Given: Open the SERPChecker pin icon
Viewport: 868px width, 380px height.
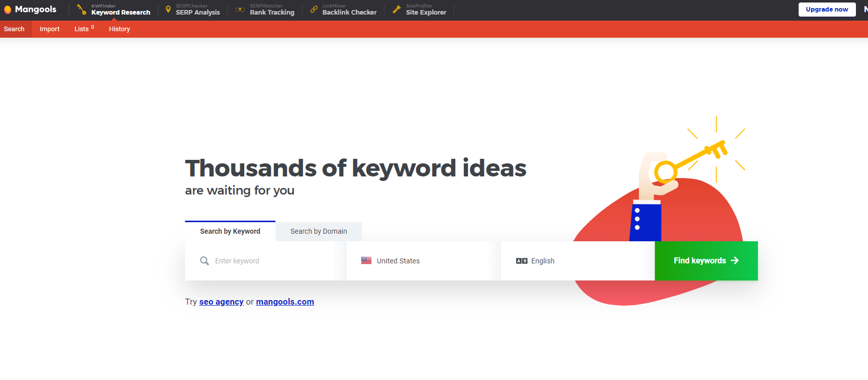Looking at the screenshot, I should pos(168,10).
